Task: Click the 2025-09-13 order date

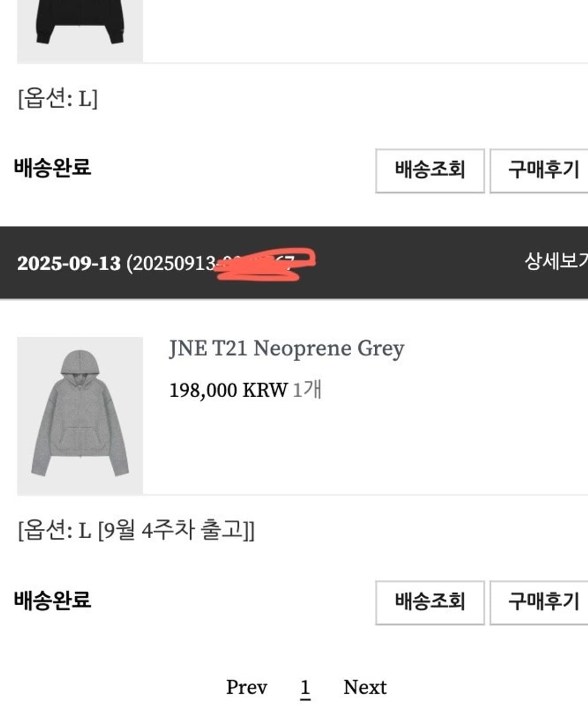Action: point(68,263)
